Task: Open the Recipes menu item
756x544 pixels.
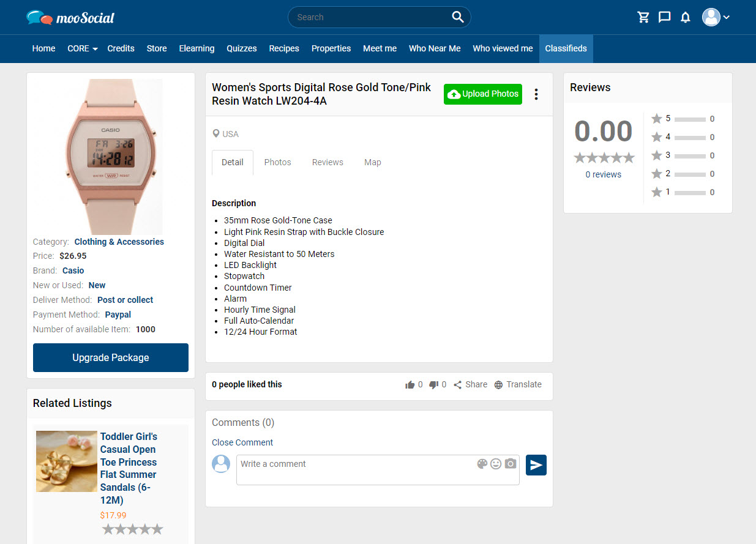Action: pos(284,48)
